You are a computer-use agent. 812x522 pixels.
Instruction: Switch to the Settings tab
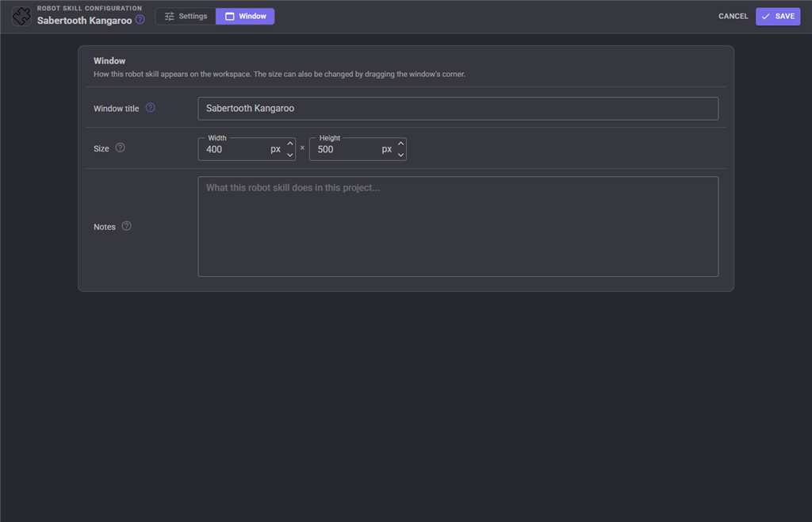point(186,17)
